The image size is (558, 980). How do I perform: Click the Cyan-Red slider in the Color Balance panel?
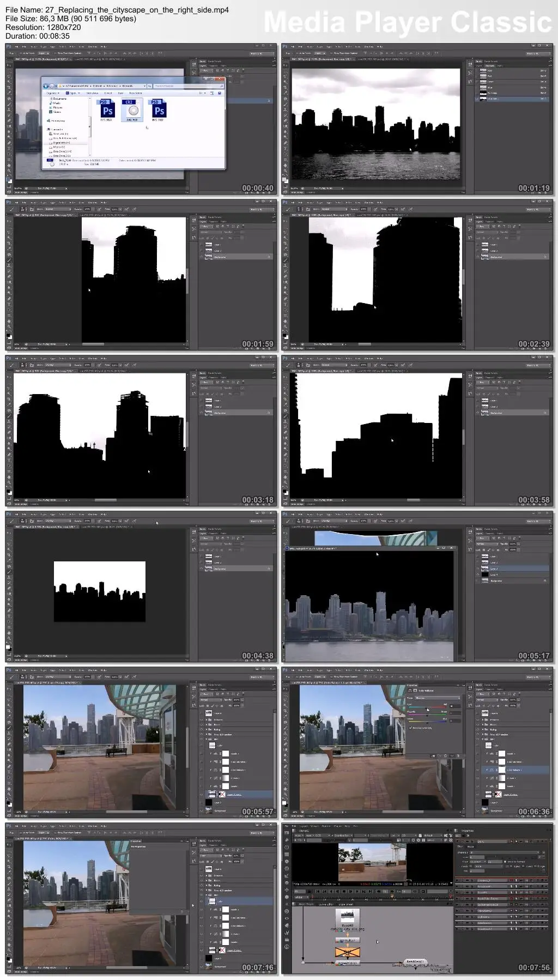[x=427, y=707]
